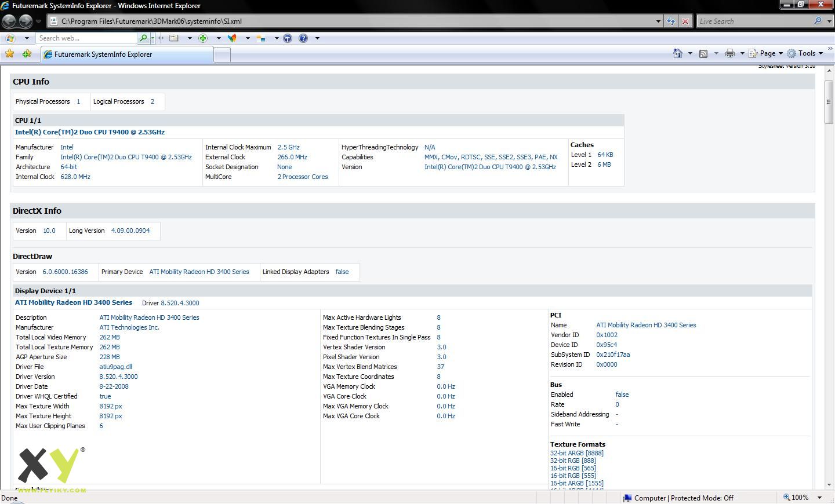Click the 32-bit ARGB [8888] texture format
The width and height of the screenshot is (835, 504).
click(576, 453)
